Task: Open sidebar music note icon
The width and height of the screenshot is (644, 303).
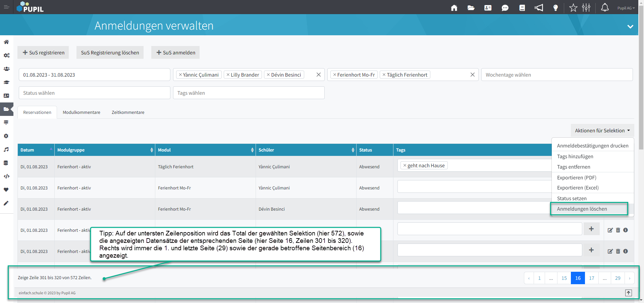Action: coord(6,149)
